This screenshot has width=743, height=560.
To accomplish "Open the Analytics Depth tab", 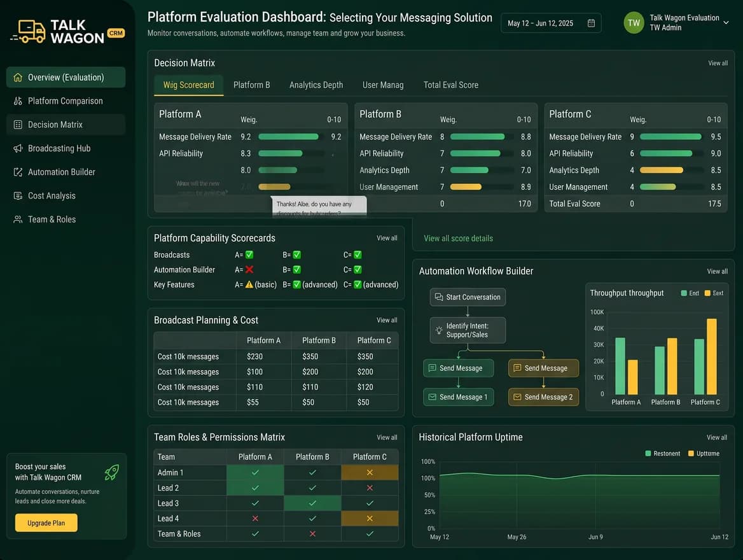I will point(316,85).
